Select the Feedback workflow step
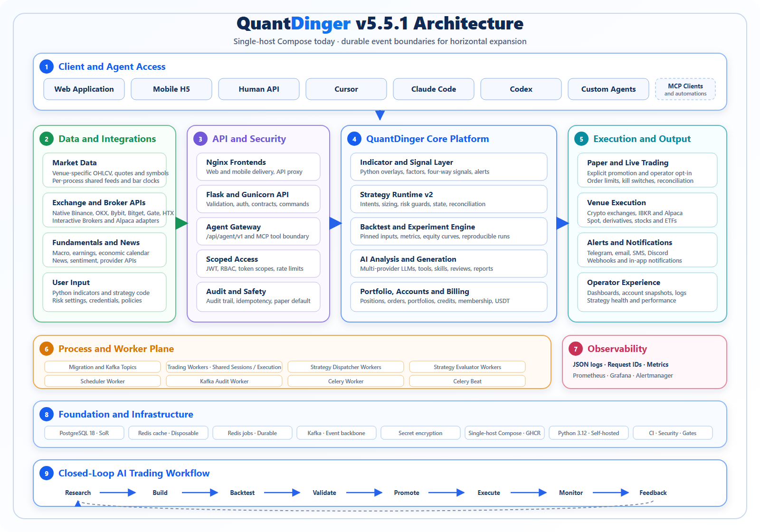Viewport: 760px width, 532px height. [x=653, y=493]
